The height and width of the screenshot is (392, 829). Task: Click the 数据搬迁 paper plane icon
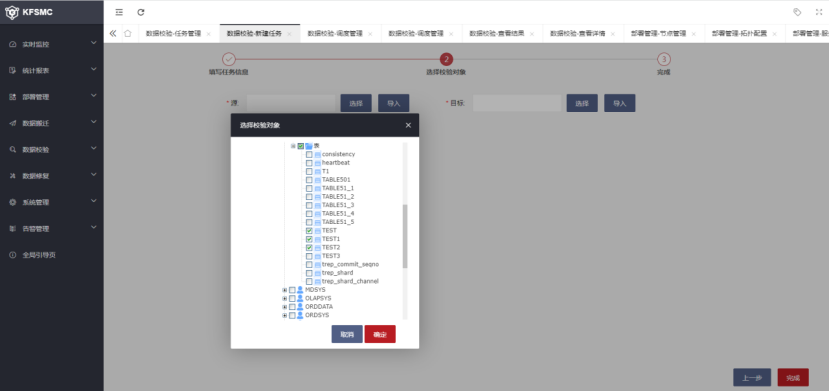click(x=13, y=123)
